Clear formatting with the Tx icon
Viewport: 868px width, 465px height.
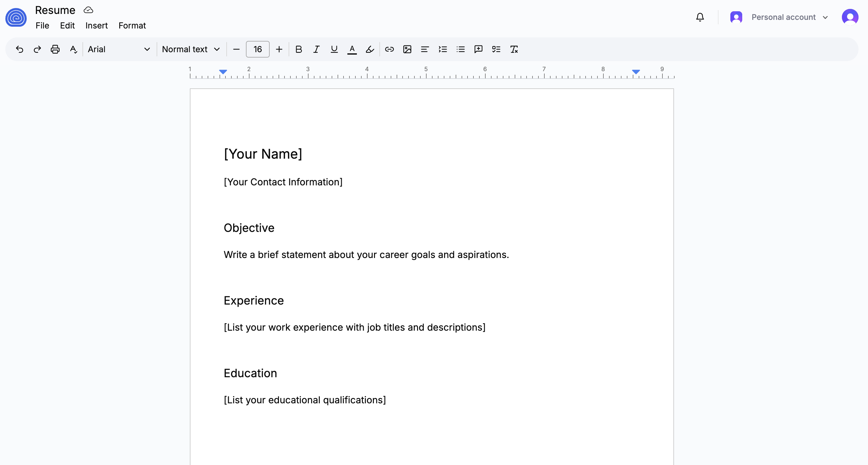[x=514, y=50]
